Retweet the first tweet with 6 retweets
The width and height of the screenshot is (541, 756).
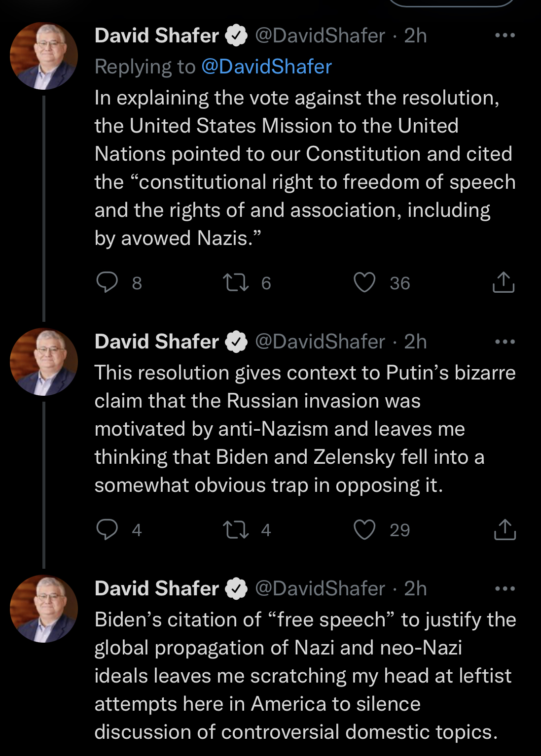pyautogui.click(x=236, y=283)
